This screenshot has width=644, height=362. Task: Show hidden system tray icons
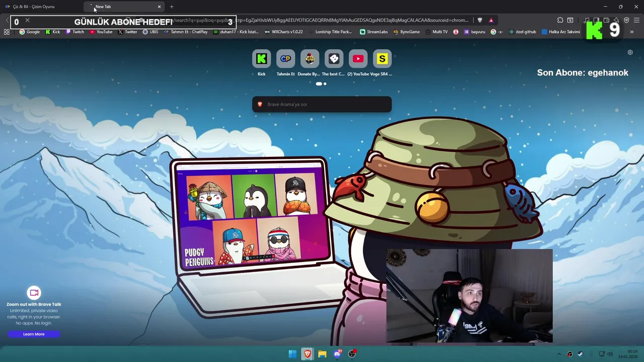click(559, 354)
